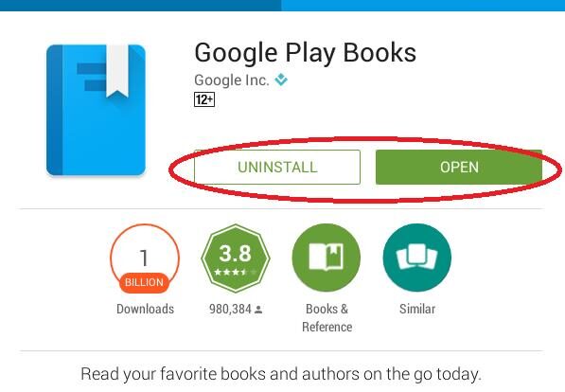Tap the 12+ content rating badge
This screenshot has width=565, height=392.
point(204,99)
